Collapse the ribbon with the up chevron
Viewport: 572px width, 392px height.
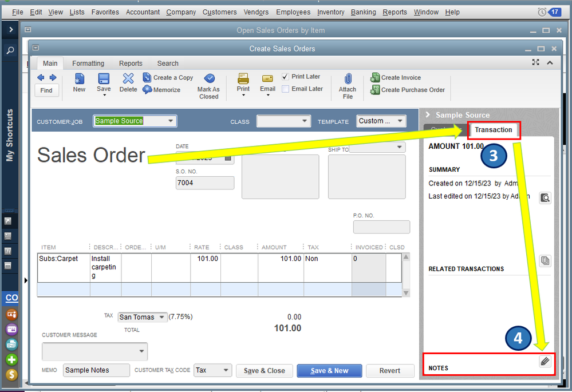(550, 63)
